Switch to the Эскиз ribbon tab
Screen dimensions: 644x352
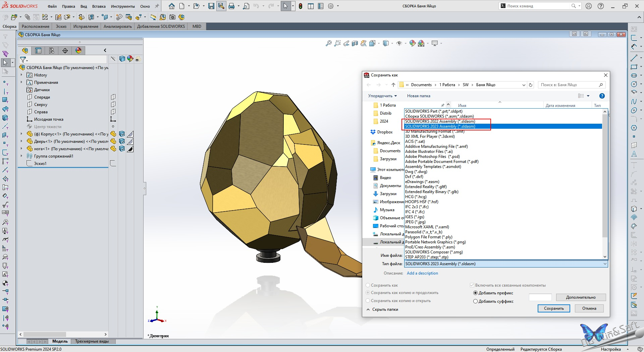click(x=61, y=26)
